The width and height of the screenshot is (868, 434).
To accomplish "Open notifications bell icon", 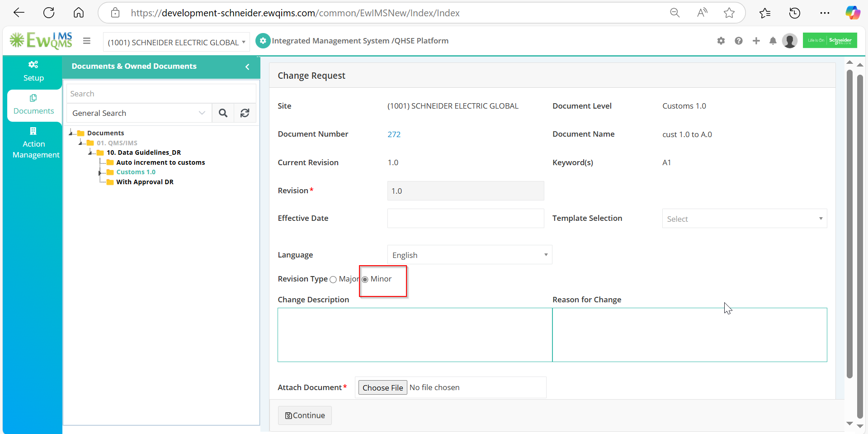I will point(773,41).
